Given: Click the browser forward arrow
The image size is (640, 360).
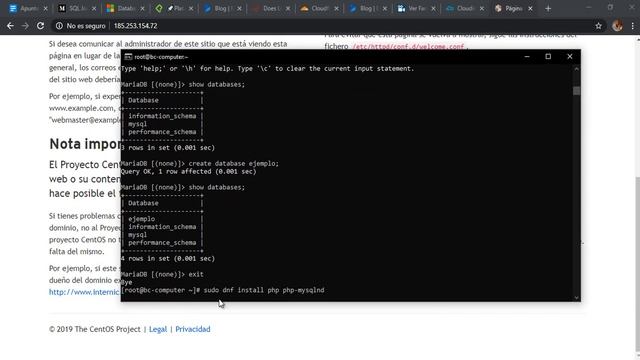Looking at the screenshot, I should 25,26.
